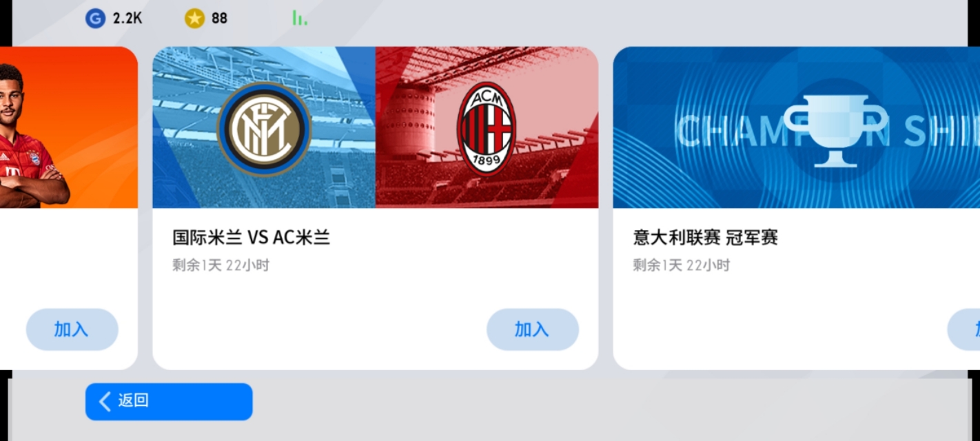Open the 意大利联赛 冠军赛 event title
This screenshot has height=441, width=980.
tap(706, 238)
